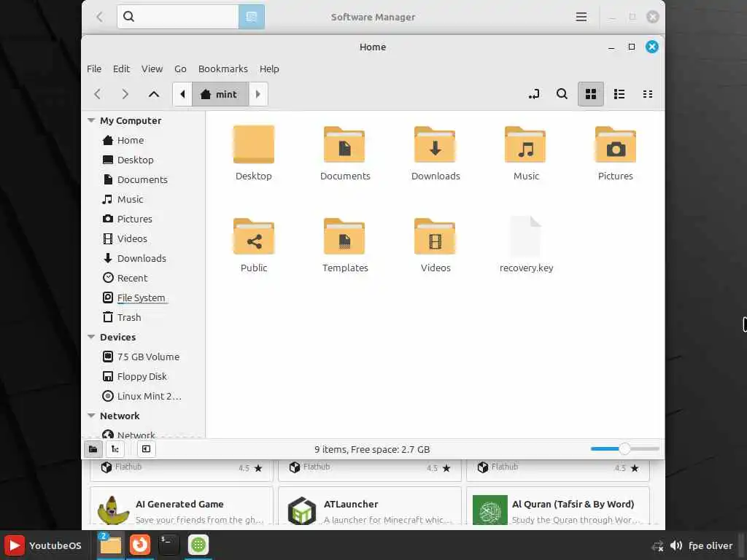Open the AI Generated Game app card
747x560 pixels.
point(181,506)
